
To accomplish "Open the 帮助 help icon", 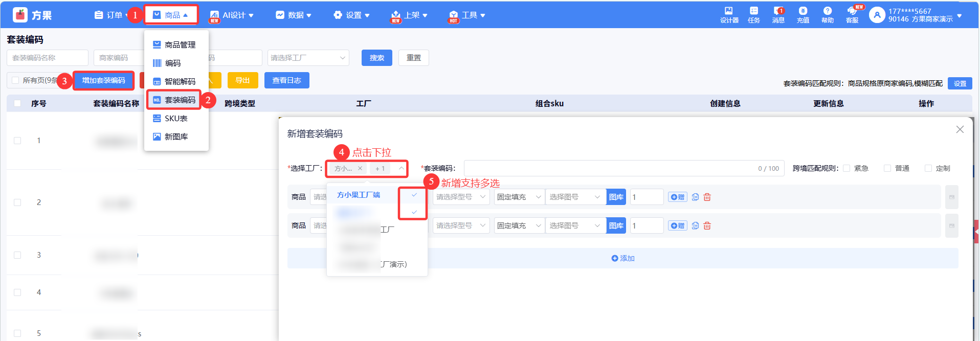I will [x=828, y=15].
